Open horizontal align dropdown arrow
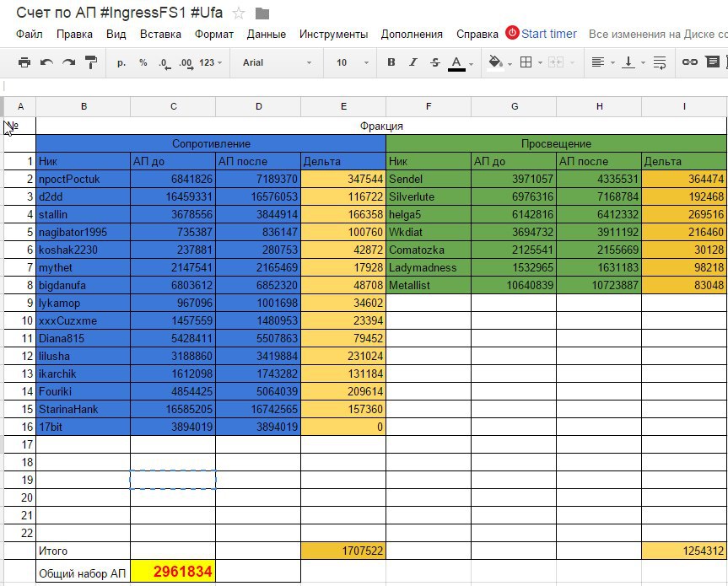The width and height of the screenshot is (728, 586). 612,62
